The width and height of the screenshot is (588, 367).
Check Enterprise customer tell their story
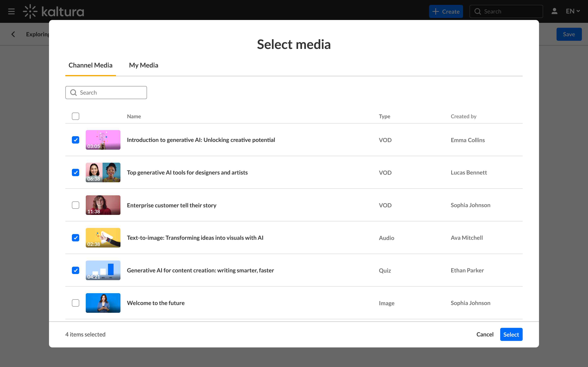76,205
